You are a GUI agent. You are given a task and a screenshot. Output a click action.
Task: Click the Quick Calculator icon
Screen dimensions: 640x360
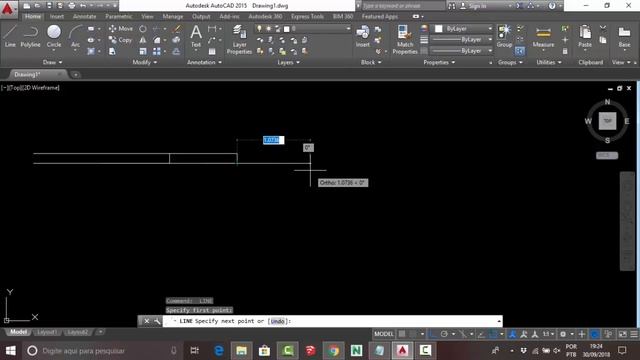point(565,51)
